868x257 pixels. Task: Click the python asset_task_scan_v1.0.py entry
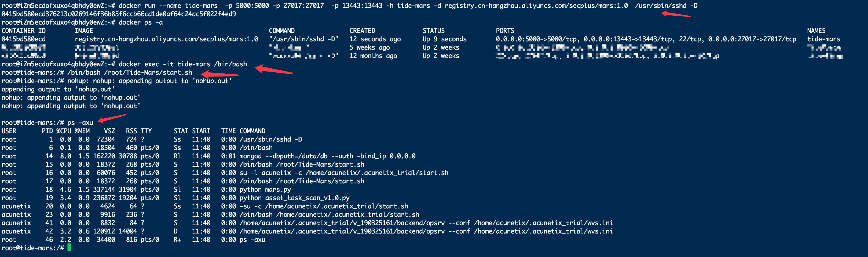pos(294,198)
